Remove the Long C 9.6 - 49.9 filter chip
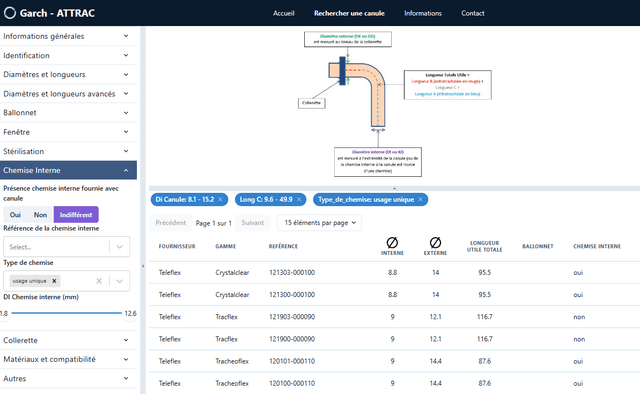 299,200
